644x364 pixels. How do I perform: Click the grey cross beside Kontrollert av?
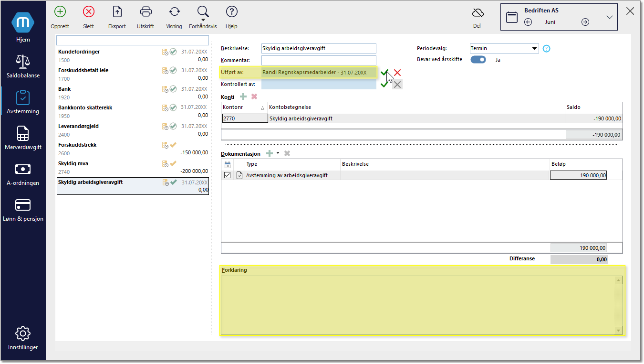click(x=397, y=85)
